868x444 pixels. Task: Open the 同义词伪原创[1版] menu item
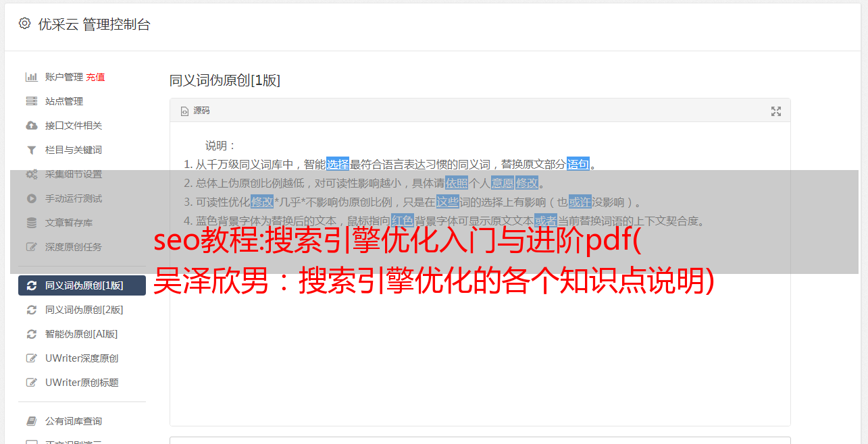(82, 285)
